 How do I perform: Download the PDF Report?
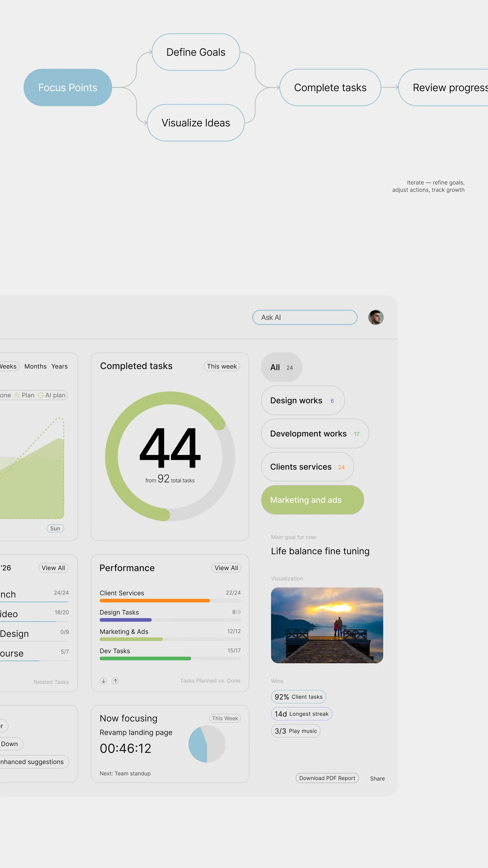327,778
